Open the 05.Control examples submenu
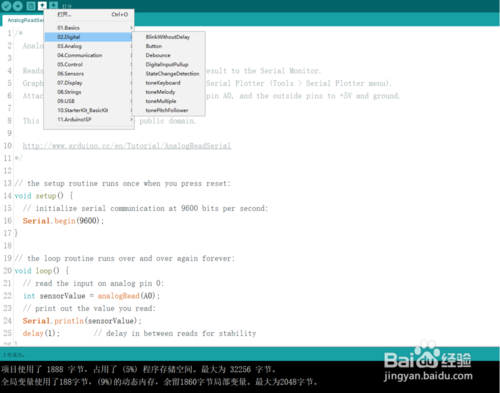 pyautogui.click(x=89, y=64)
